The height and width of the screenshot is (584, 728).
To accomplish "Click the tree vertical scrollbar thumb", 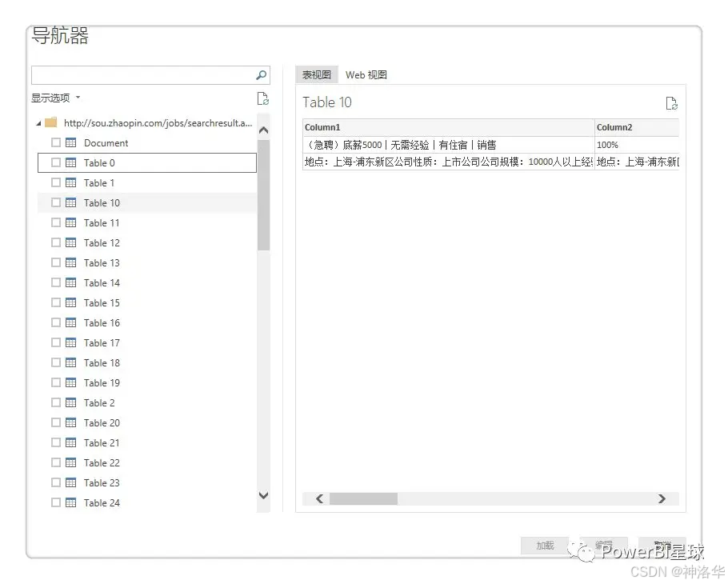I will click(263, 195).
